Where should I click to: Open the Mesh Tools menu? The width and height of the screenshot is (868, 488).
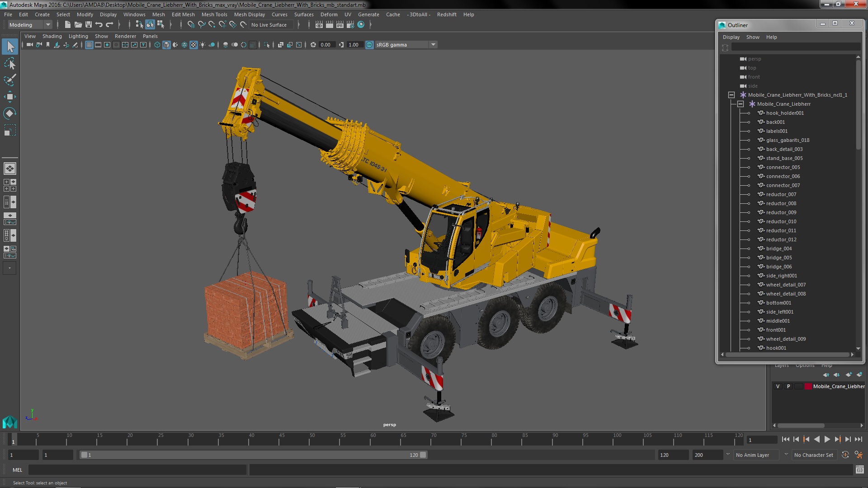[214, 14]
